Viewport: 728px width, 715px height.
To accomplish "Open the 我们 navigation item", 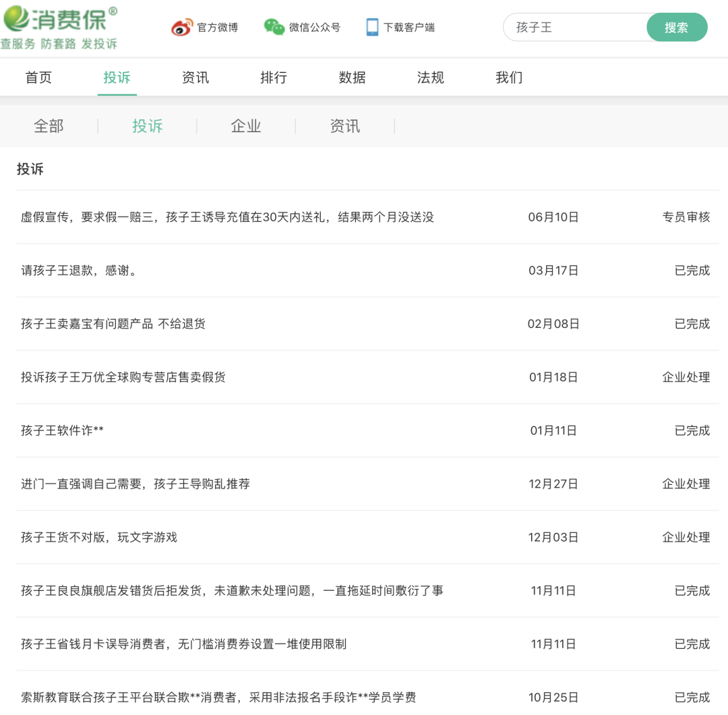I will [510, 78].
